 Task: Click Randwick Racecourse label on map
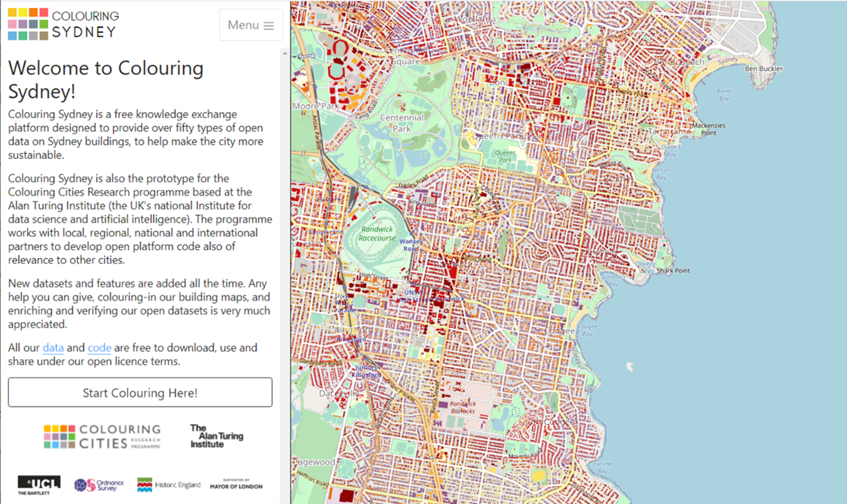click(x=376, y=233)
